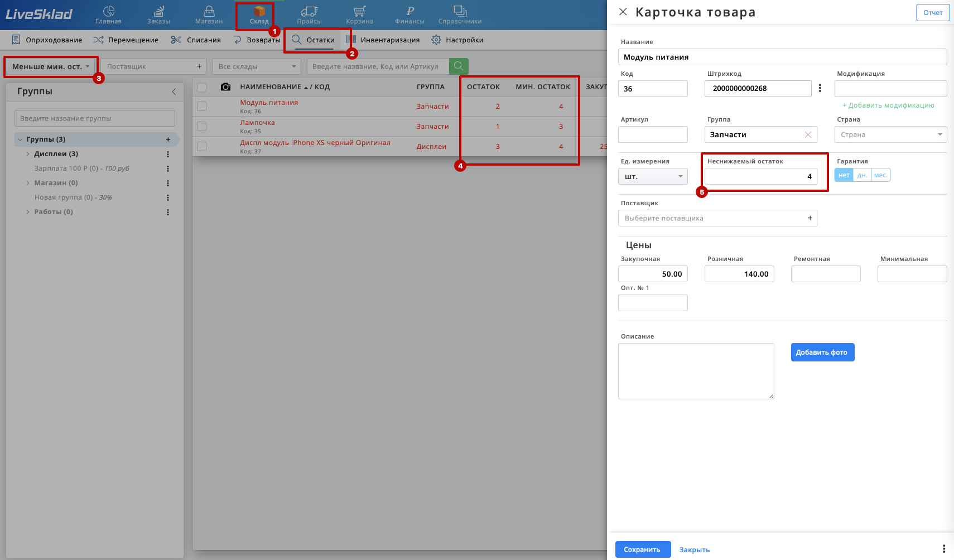Collapse the Группы panel with arrow
Viewport: 954px width, 560px height.
click(174, 91)
